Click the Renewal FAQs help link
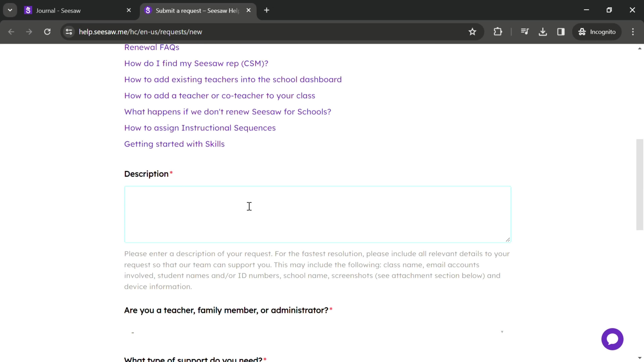The width and height of the screenshot is (644, 362). [152, 47]
